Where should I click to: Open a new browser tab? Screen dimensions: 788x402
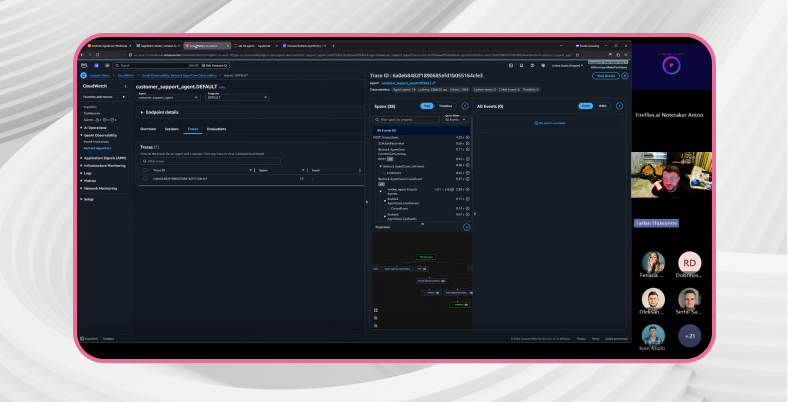pos(333,46)
